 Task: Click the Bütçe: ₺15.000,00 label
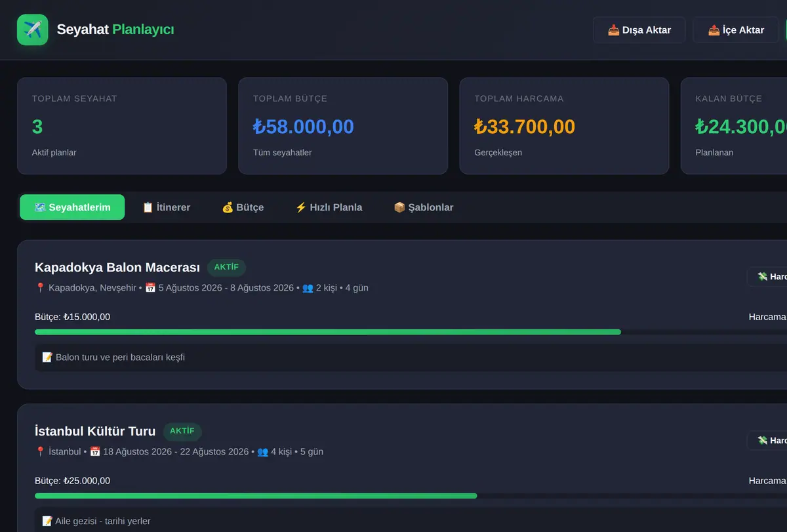coord(72,317)
